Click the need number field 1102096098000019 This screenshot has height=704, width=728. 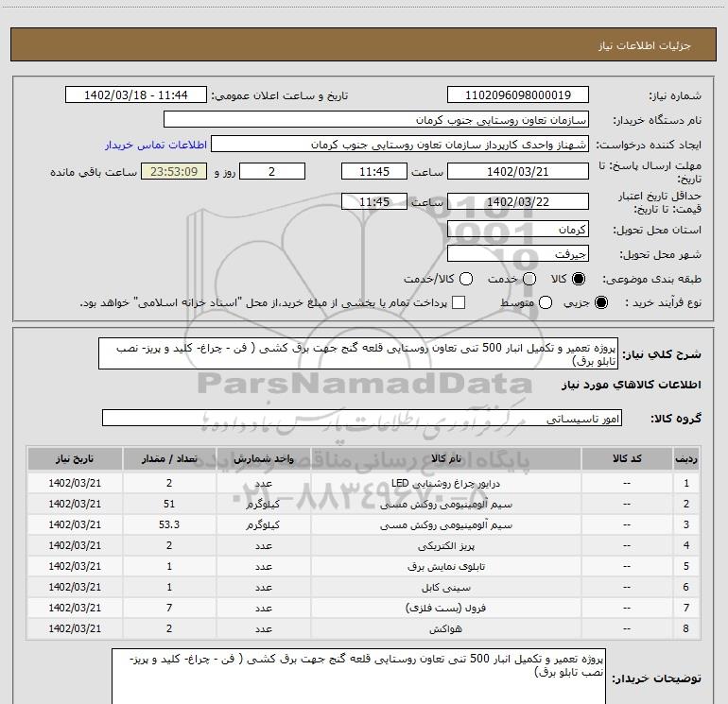coord(518,94)
